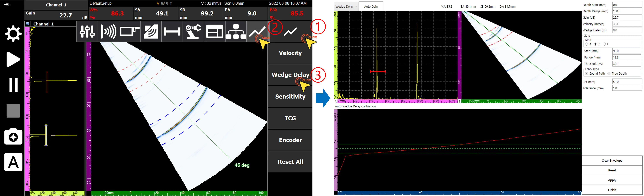This screenshot has height=196, width=644.
Task: Pause acquisition with the pause icon
Action: tap(13, 85)
